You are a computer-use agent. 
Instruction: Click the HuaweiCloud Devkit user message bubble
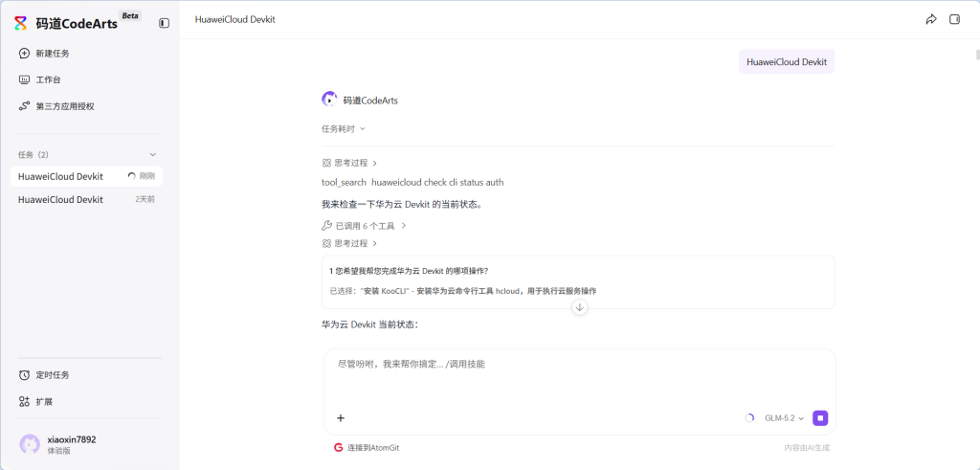tap(787, 62)
